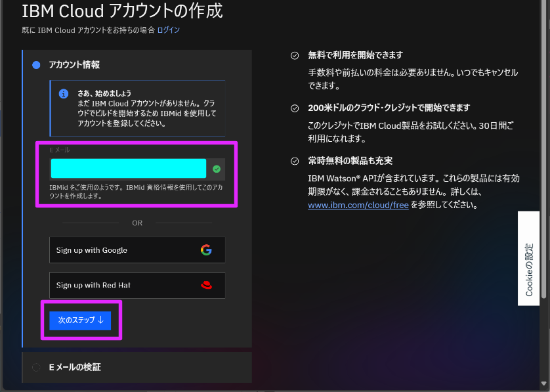Click the blue info icon in the notice
Image resolution: width=550 pixels, height=392 pixels.
click(x=64, y=94)
